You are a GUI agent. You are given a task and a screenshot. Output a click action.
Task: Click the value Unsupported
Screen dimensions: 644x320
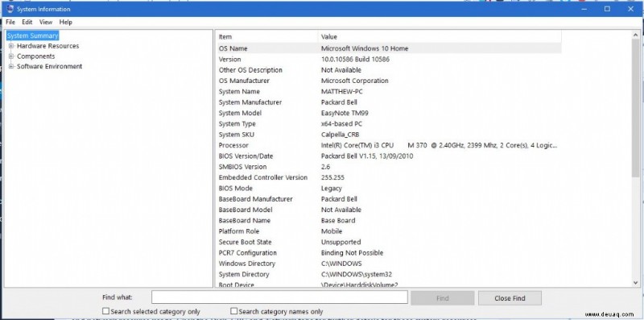tap(341, 242)
